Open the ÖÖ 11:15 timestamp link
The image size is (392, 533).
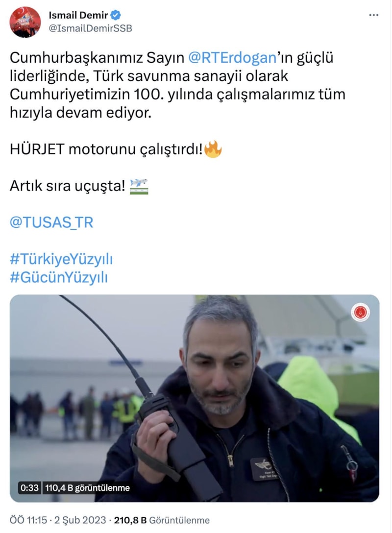point(28,520)
